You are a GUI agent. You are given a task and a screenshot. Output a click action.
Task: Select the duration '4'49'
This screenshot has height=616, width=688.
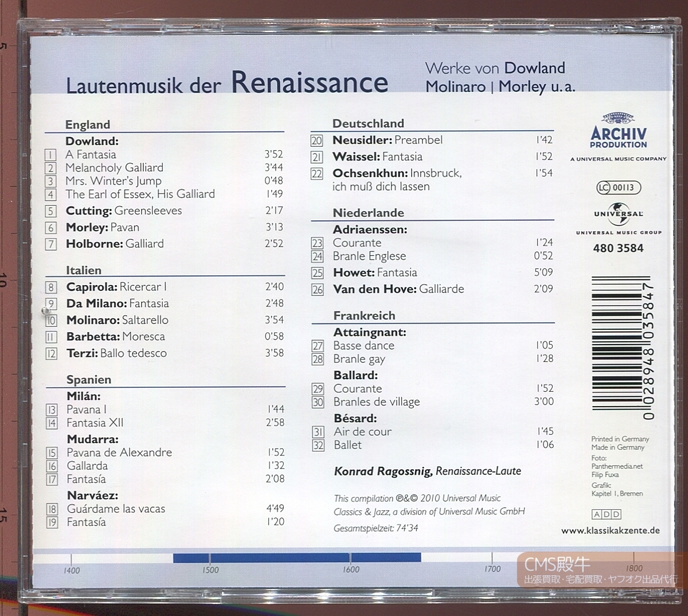275,508
